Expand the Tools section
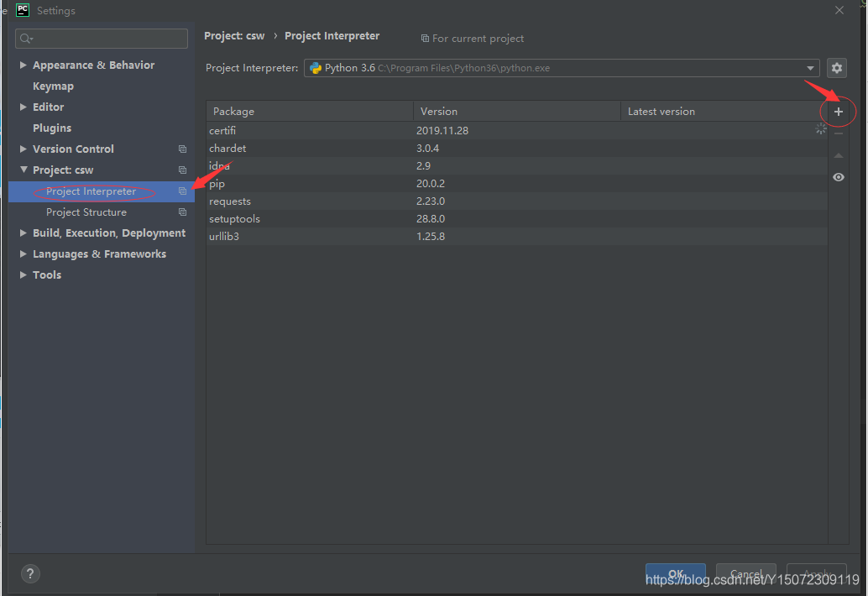 tap(23, 275)
